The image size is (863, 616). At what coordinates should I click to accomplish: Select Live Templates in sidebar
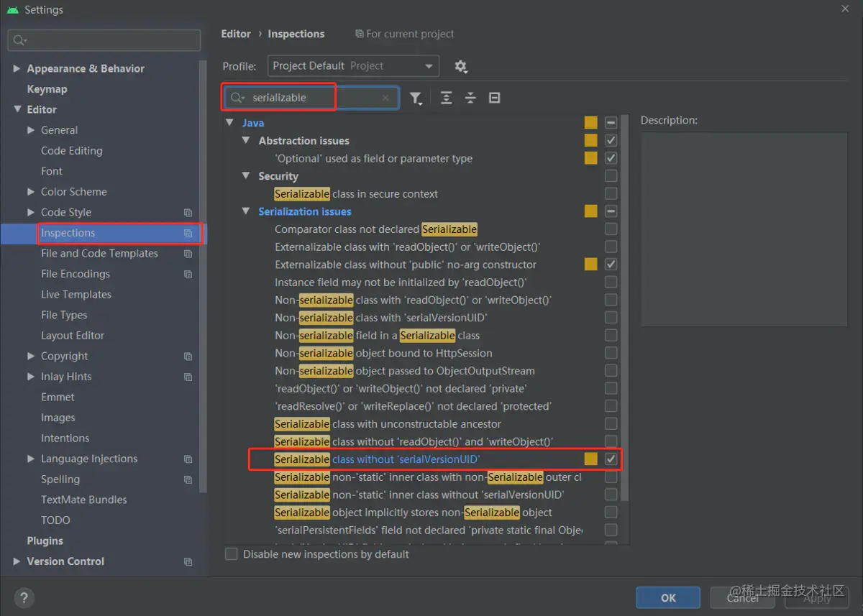pos(76,295)
